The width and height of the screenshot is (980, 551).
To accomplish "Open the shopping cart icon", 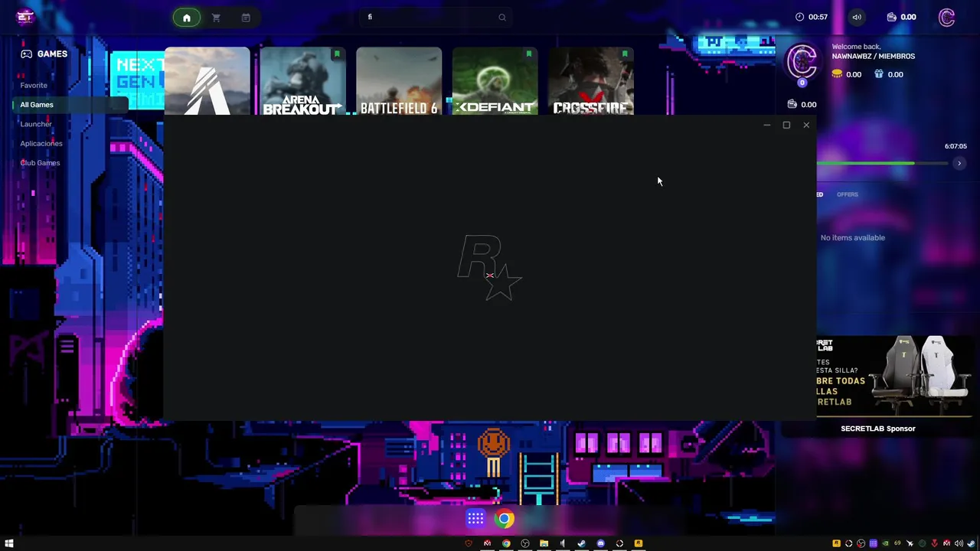I will 216,18.
